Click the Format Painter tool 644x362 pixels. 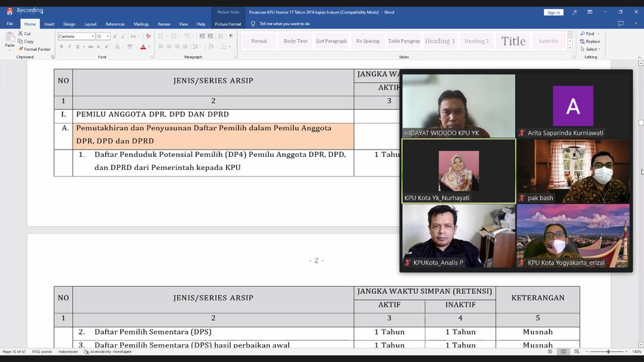pos(37,49)
